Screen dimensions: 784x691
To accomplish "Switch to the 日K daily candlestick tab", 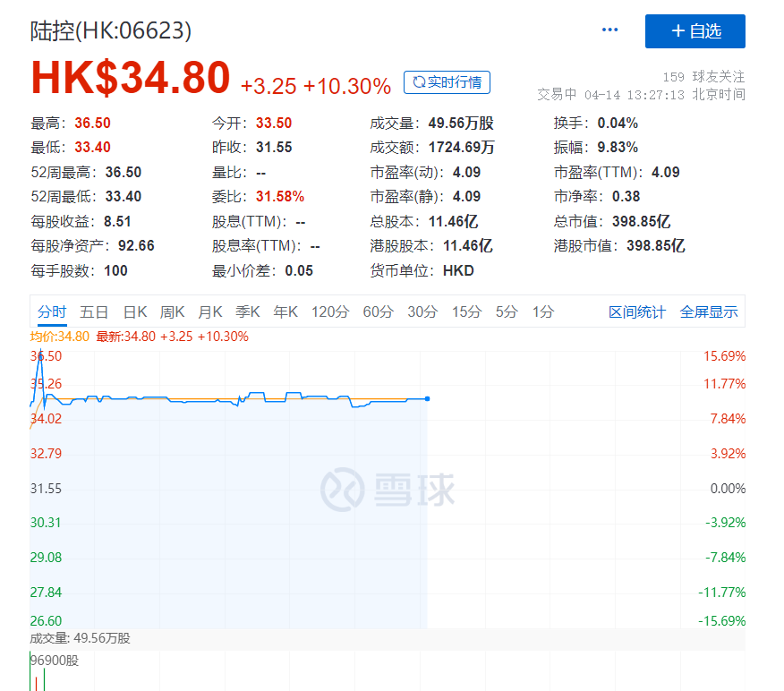I will (134, 312).
